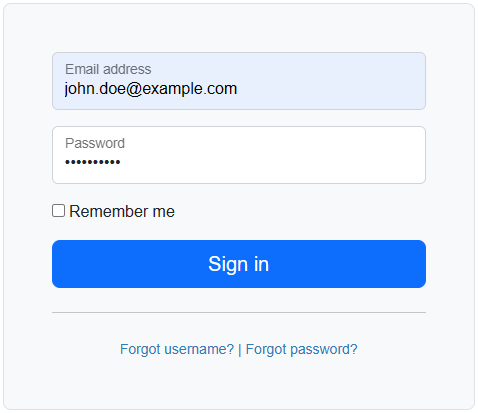The width and height of the screenshot is (478, 413).
Task: Select the password recovery link
Action: [x=301, y=349]
